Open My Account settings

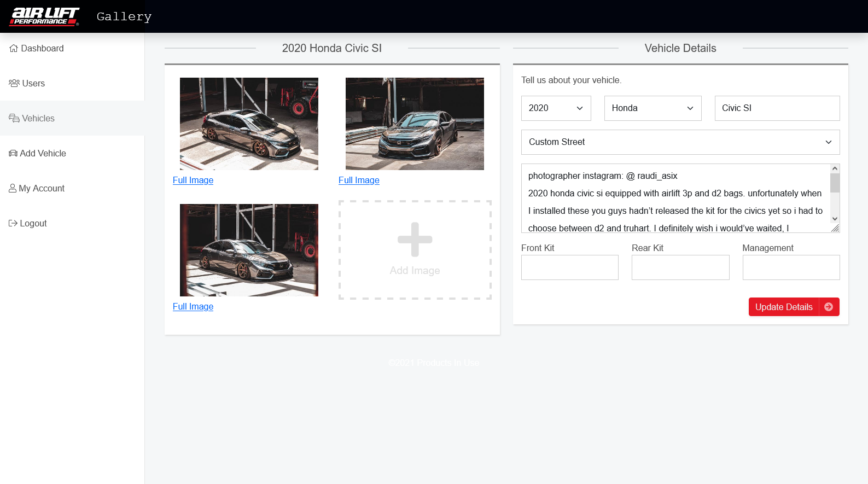click(72, 188)
